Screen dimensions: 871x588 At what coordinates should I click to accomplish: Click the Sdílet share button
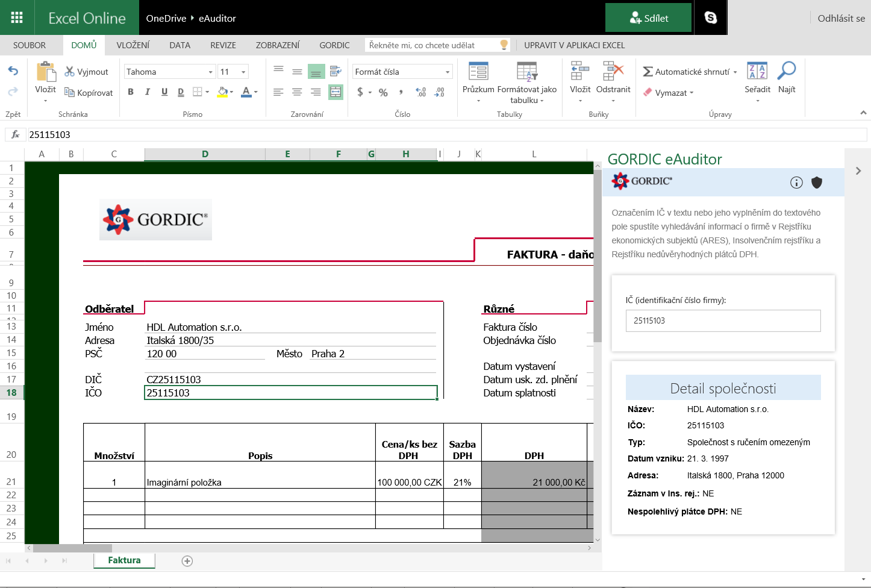coord(648,17)
